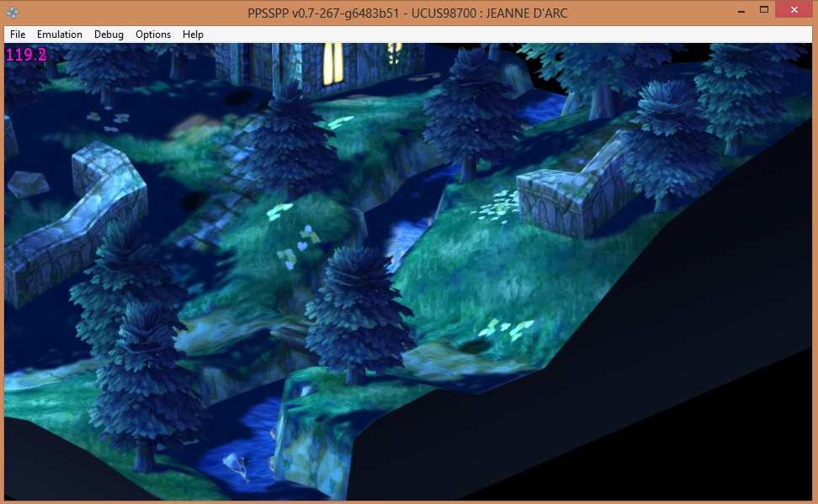Click the PPSSPP app icon in title bar
818x504 pixels.
pyautogui.click(x=12, y=12)
